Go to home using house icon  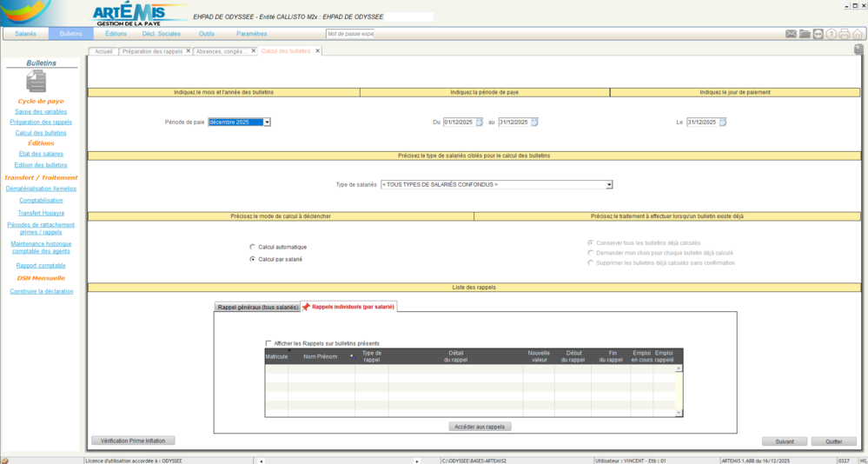coord(858,34)
